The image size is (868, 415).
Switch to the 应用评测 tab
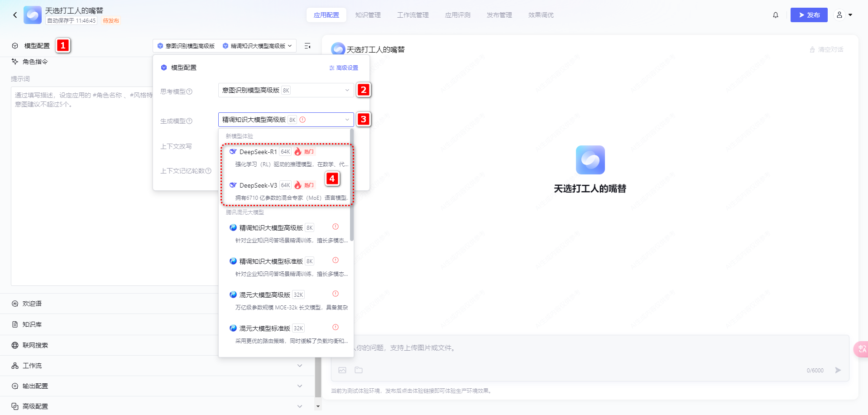458,15
